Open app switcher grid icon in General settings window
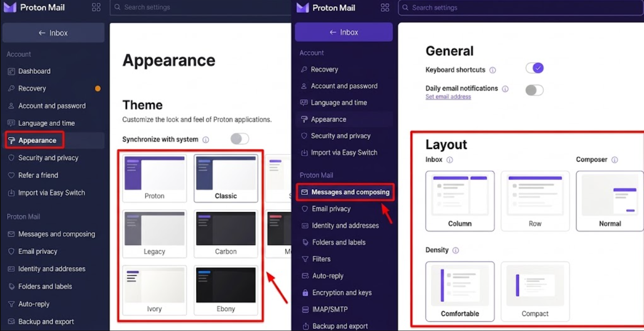 385,8
